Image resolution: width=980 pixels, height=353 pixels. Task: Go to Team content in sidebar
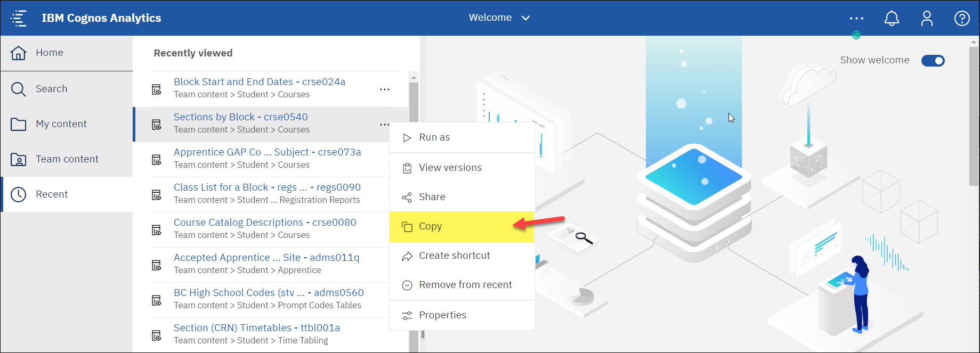coord(67,159)
